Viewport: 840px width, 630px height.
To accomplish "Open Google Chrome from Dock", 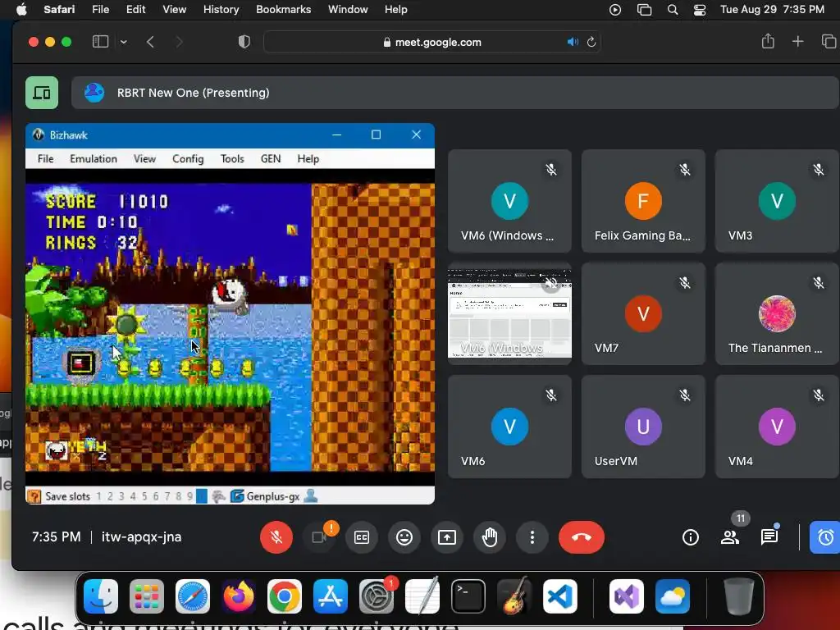I will click(x=285, y=596).
